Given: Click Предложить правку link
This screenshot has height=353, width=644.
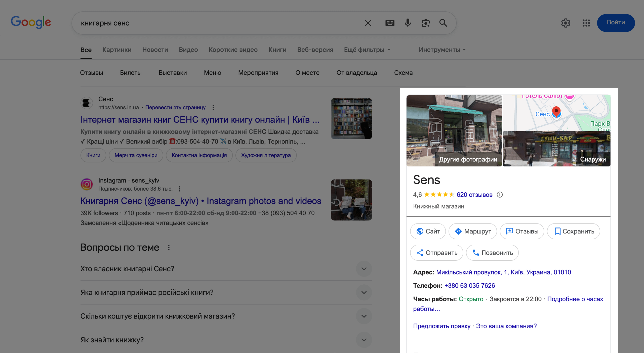Looking at the screenshot, I should pyautogui.click(x=442, y=326).
